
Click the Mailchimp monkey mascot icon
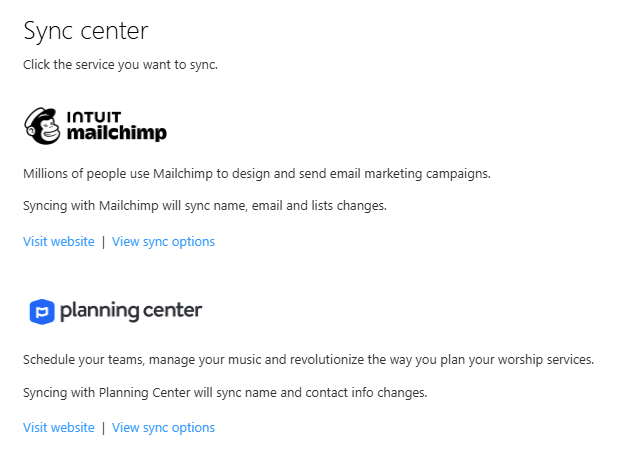42,126
